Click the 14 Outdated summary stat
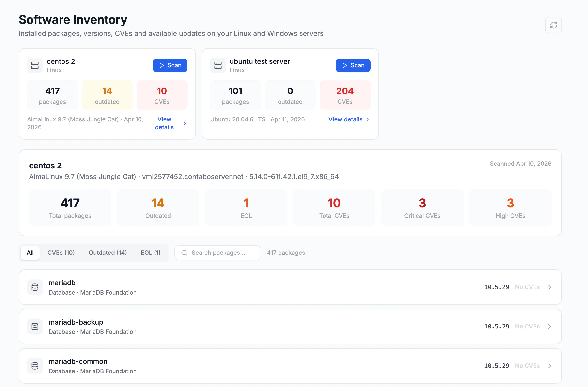This screenshot has width=588, height=387. click(x=158, y=208)
